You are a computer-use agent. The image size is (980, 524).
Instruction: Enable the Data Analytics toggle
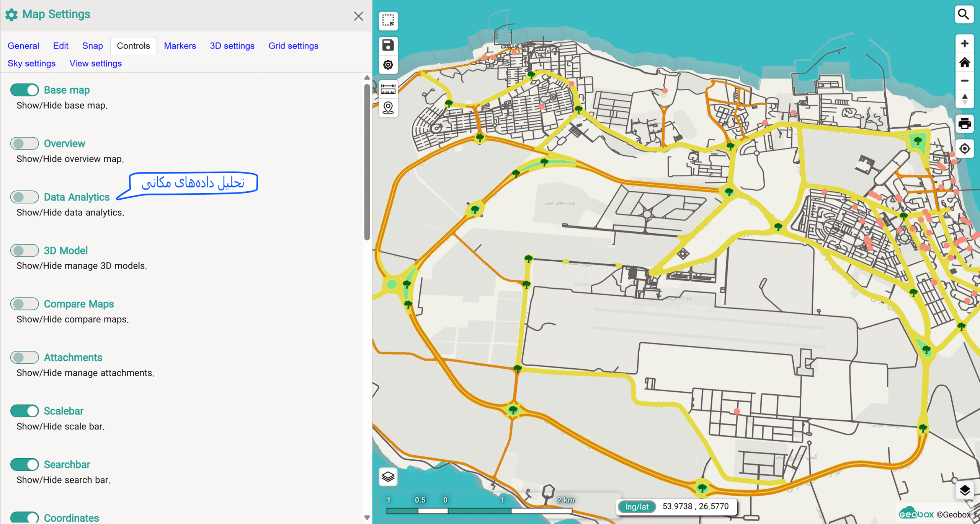click(24, 197)
